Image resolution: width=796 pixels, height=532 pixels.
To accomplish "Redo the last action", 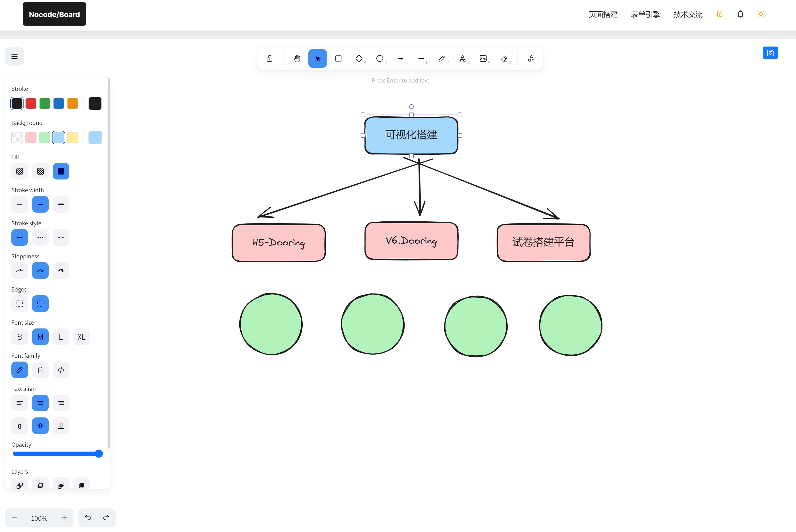I will [x=106, y=518].
